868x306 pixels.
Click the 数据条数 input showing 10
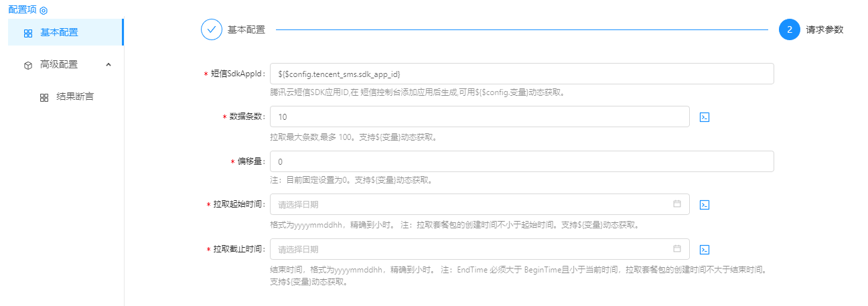[479, 117]
